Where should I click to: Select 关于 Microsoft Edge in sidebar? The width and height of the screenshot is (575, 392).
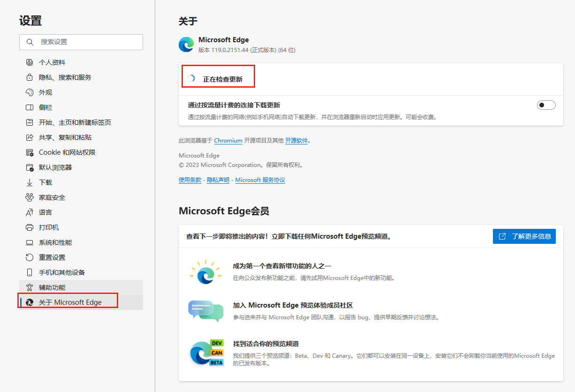[x=70, y=302]
